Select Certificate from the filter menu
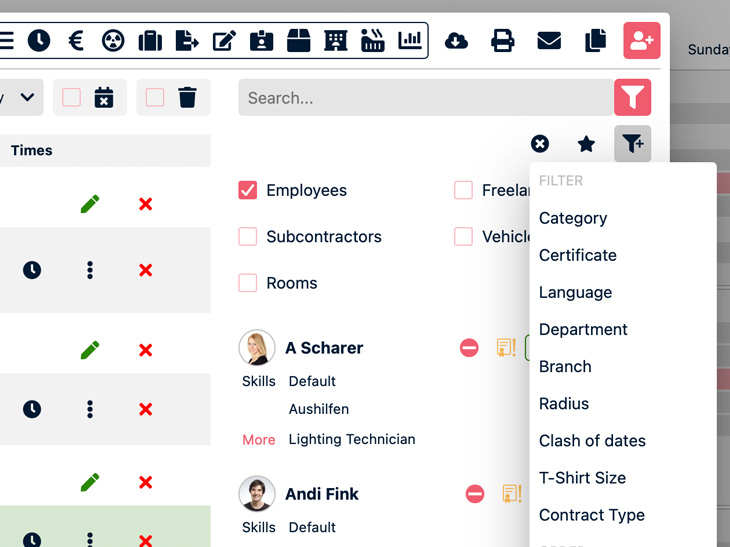Screen dimensions: 730x547 [x=577, y=255]
